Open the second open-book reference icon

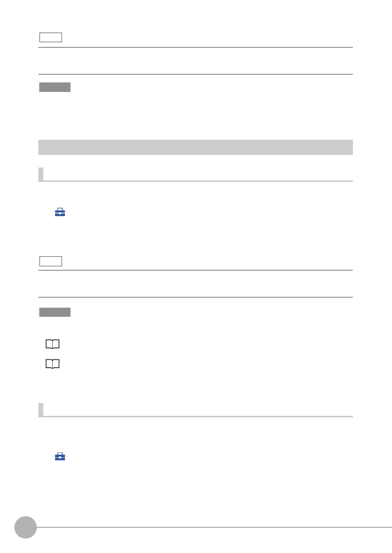pos(53,364)
